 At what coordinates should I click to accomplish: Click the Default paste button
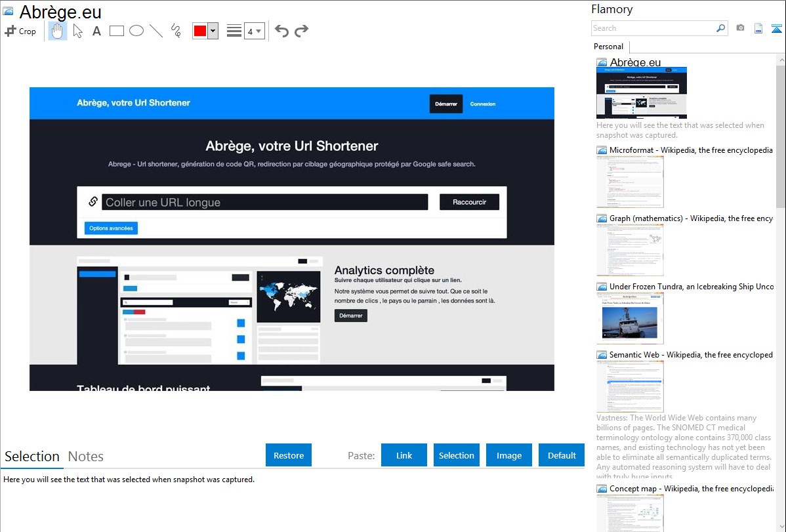(562, 455)
